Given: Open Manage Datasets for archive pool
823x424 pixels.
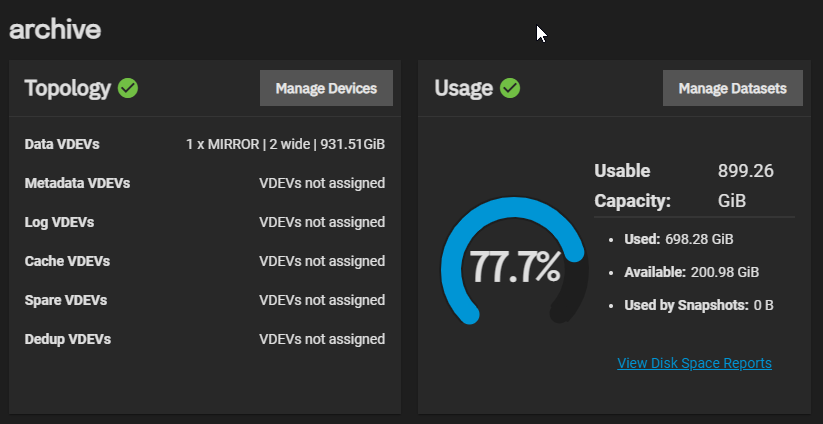Looking at the screenshot, I should (733, 88).
